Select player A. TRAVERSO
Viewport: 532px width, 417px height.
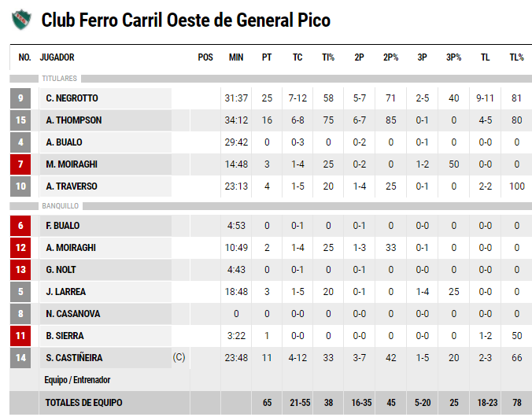tap(72, 186)
